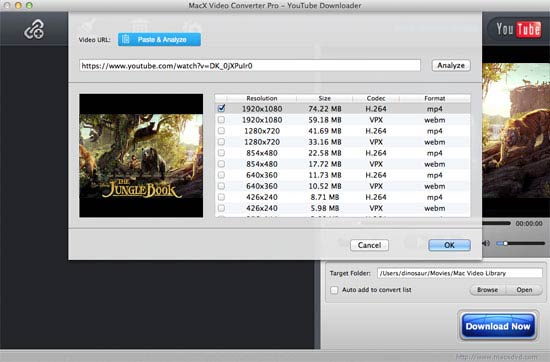Check the 854x480 17.72 MB webm row
The image size is (550, 362).
point(221,164)
